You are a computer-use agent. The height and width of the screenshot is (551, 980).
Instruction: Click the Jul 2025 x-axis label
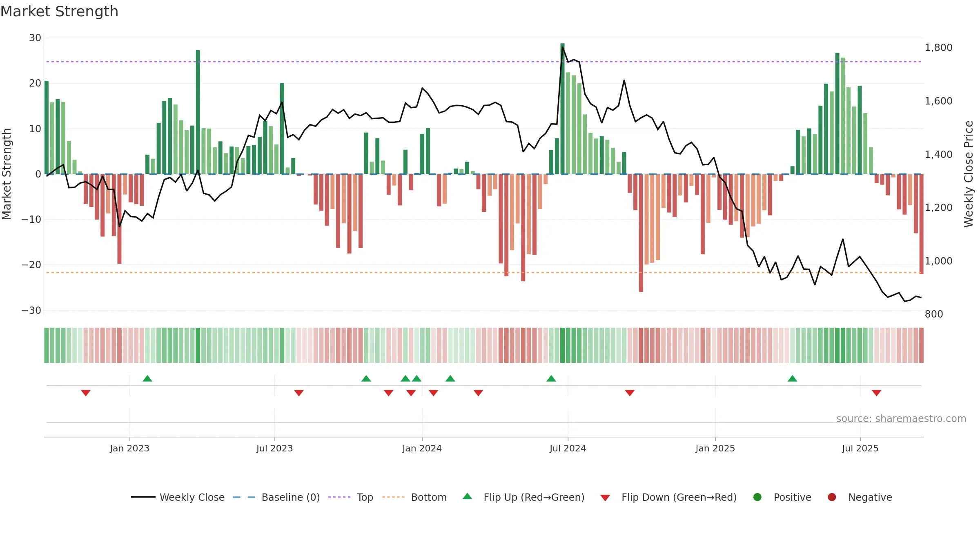(860, 448)
